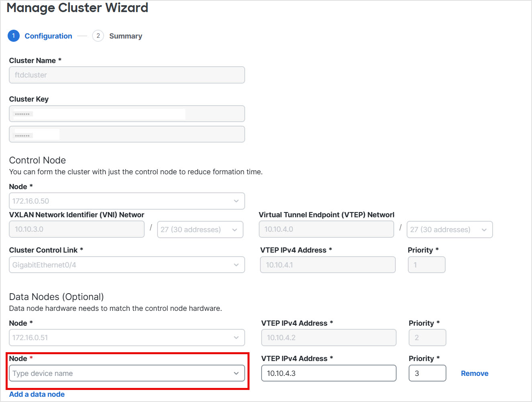Select the Configuration wizard step

(x=48, y=36)
